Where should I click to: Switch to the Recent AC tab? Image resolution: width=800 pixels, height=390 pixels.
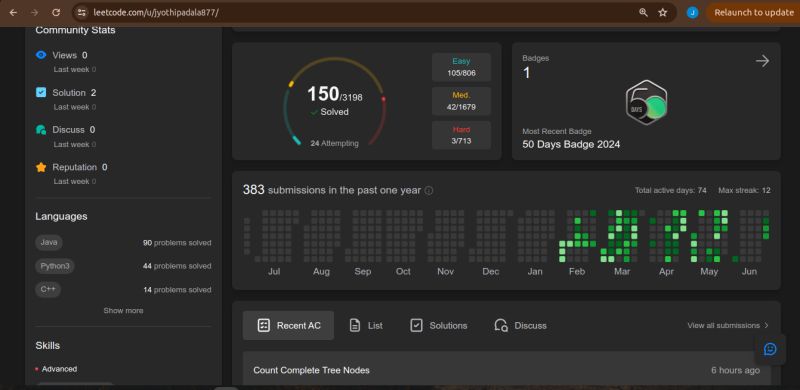click(x=288, y=325)
